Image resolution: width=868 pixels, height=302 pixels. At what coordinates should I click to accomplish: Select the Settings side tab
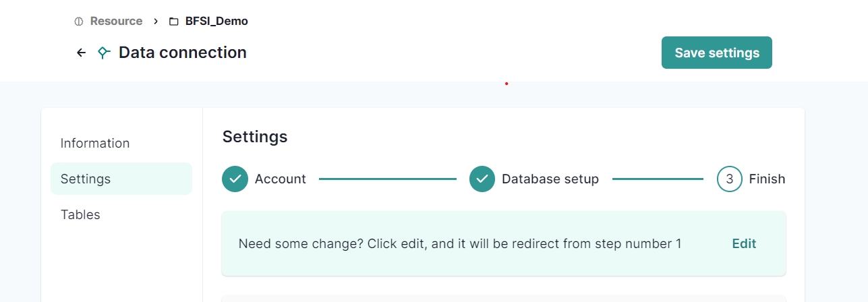(86, 179)
